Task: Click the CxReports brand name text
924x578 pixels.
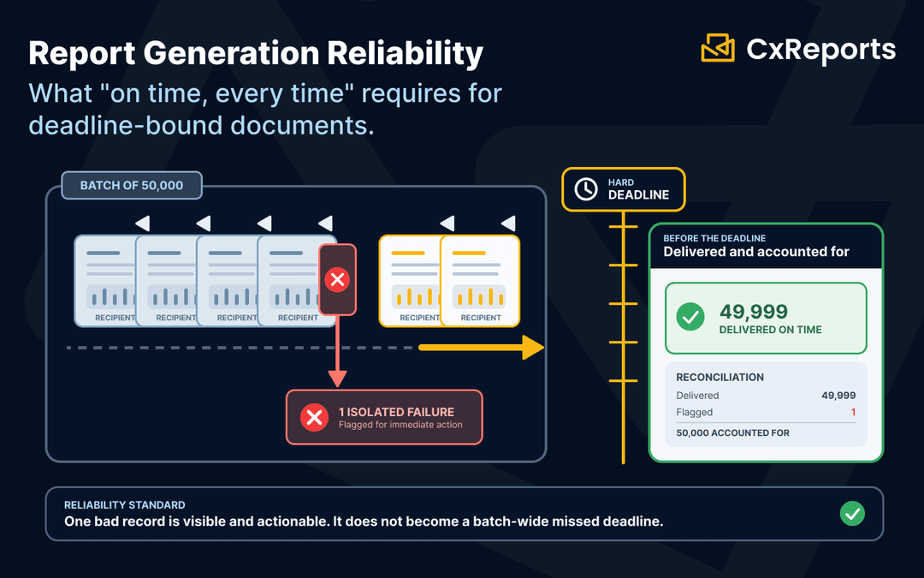Action: click(820, 49)
